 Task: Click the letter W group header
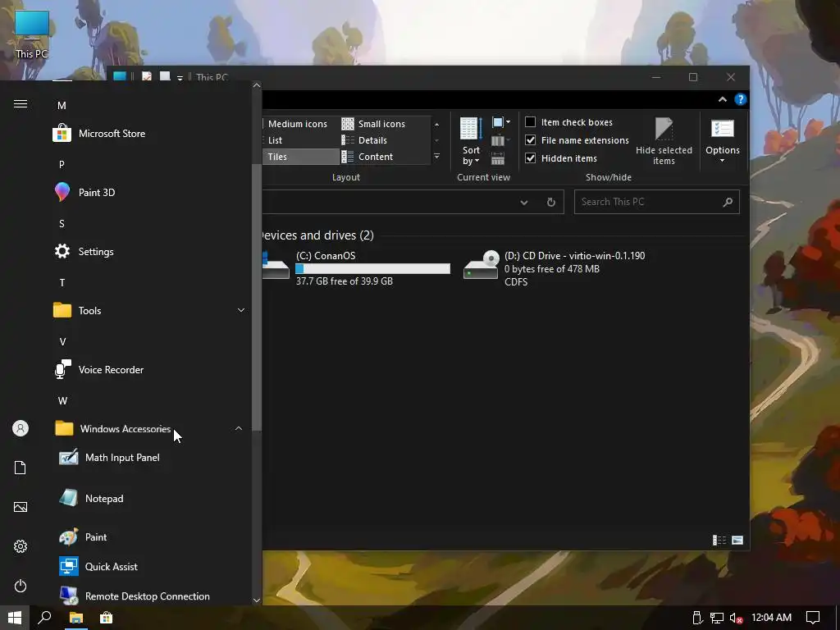point(62,400)
